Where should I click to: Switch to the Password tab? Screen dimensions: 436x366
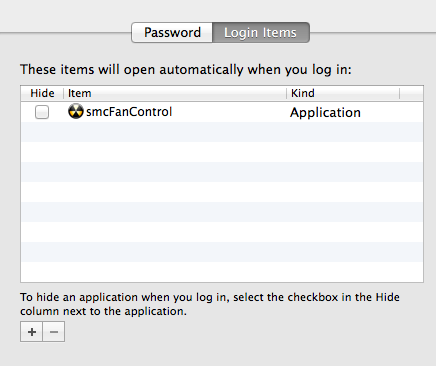pos(172,33)
